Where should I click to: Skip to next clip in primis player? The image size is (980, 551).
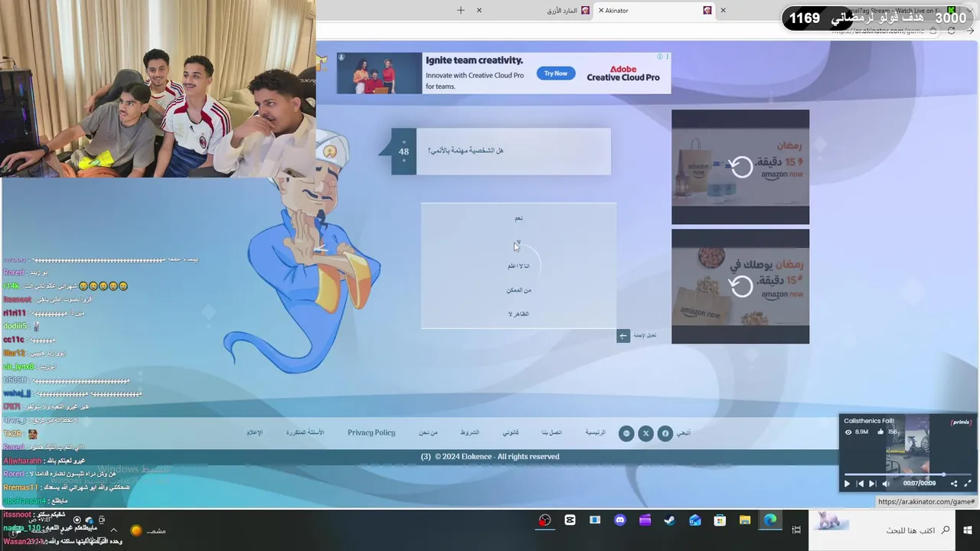pyautogui.click(x=872, y=484)
